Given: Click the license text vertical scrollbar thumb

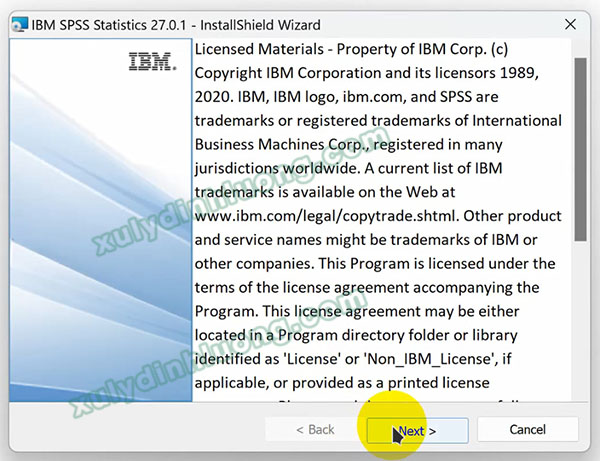Looking at the screenshot, I should click(x=580, y=149).
